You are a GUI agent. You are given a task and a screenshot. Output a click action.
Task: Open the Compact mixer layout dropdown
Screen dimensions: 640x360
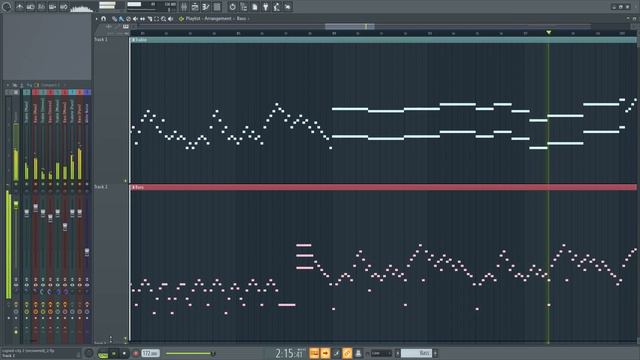(51, 85)
